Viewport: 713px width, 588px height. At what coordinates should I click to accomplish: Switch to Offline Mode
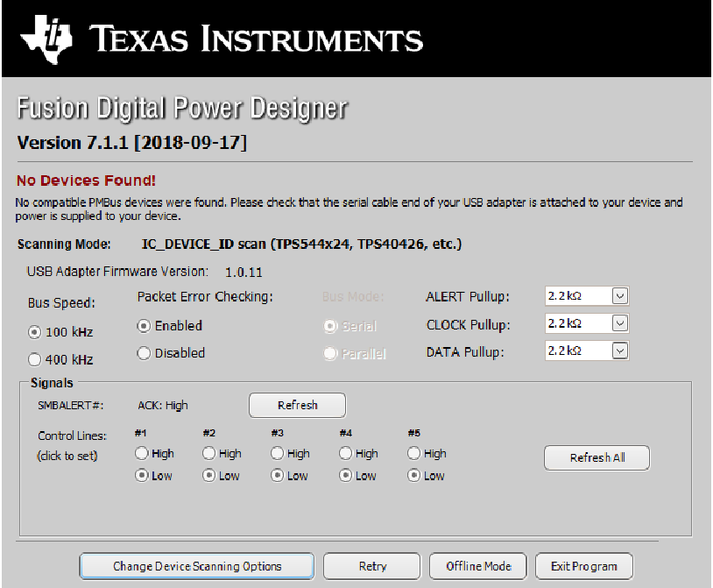coord(478,566)
